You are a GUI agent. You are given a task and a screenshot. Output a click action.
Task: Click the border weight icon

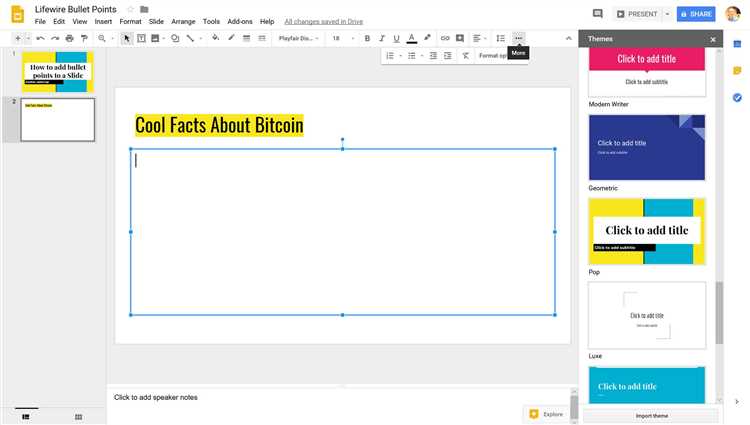[x=246, y=38]
